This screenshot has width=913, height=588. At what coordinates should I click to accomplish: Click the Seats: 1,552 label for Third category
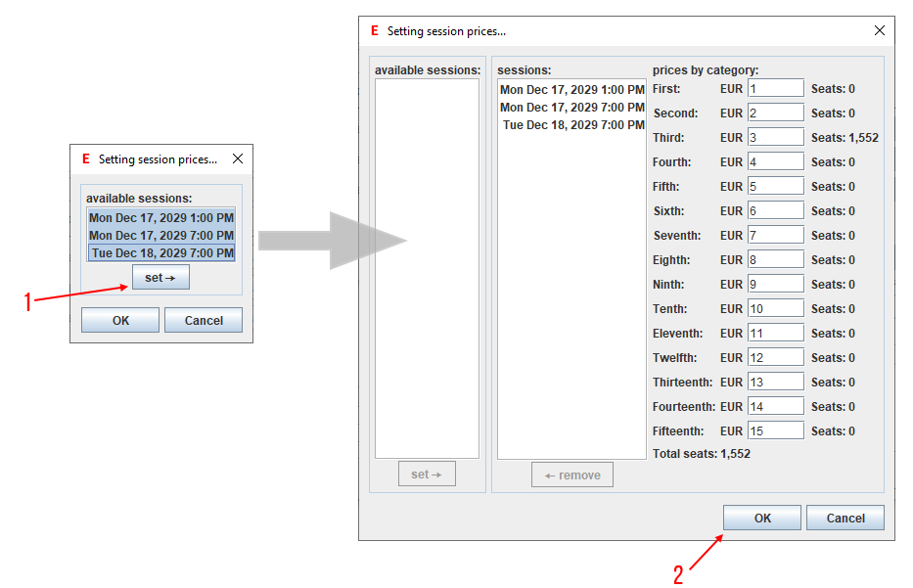pyautogui.click(x=845, y=137)
